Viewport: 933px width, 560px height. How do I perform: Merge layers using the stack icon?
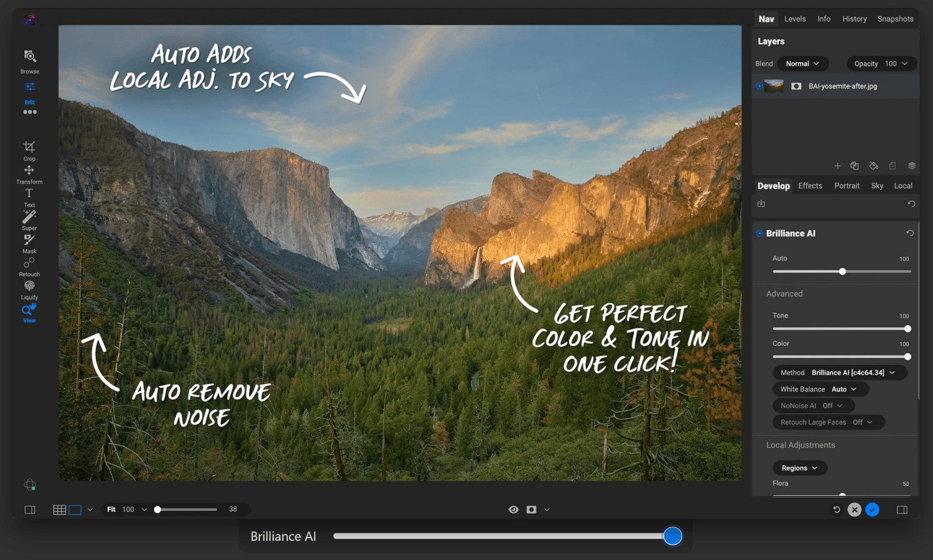coord(912,166)
